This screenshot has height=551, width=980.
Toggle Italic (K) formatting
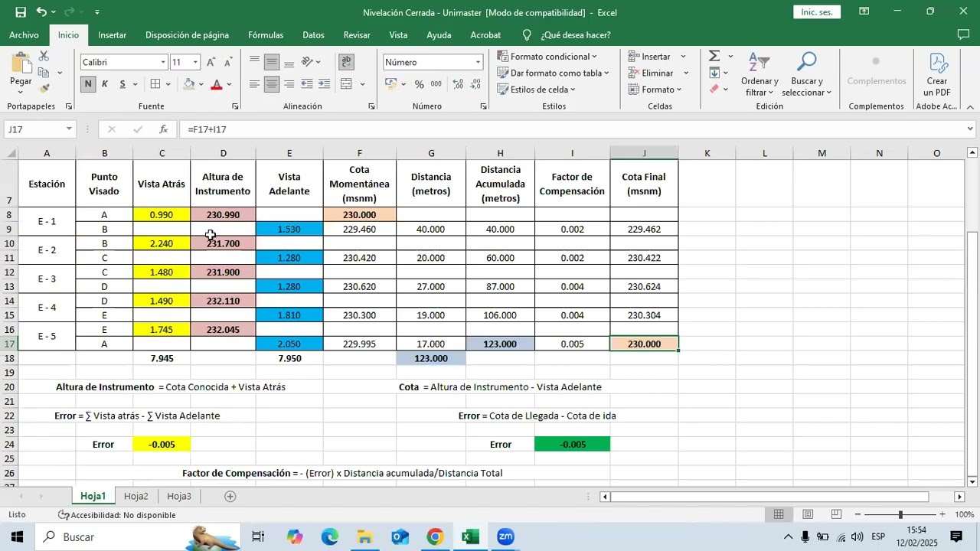(x=105, y=84)
